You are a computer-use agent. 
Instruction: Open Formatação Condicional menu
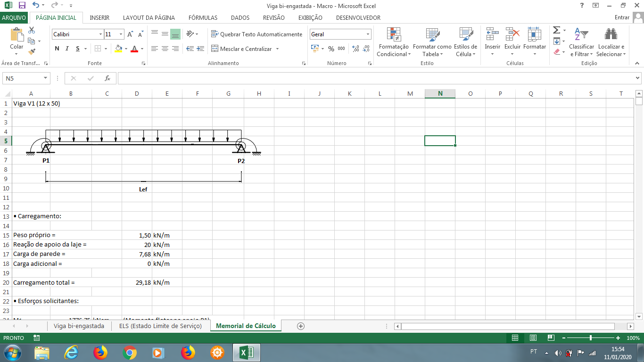[394, 42]
